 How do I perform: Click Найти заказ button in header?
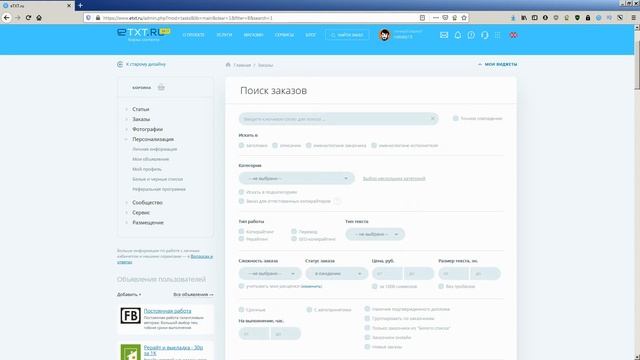tap(347, 35)
